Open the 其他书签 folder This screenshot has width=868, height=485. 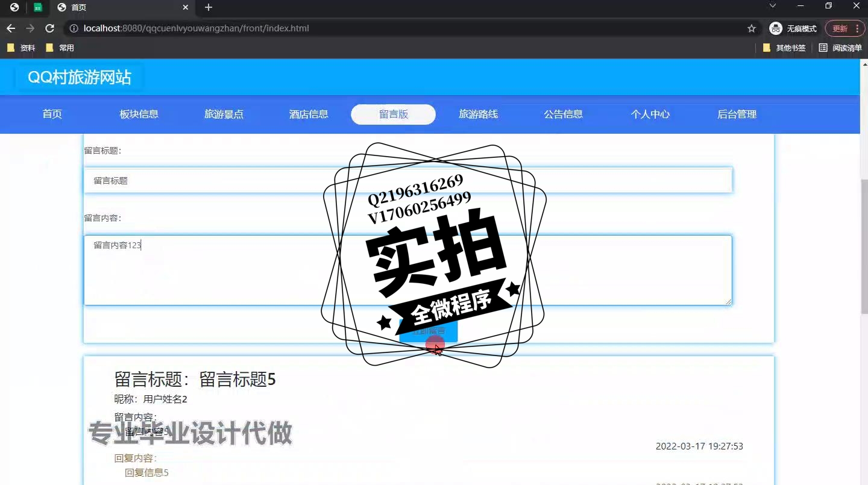click(784, 48)
